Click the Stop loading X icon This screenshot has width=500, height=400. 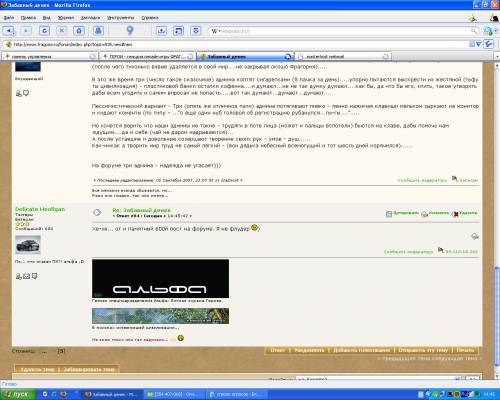coord(62,31)
